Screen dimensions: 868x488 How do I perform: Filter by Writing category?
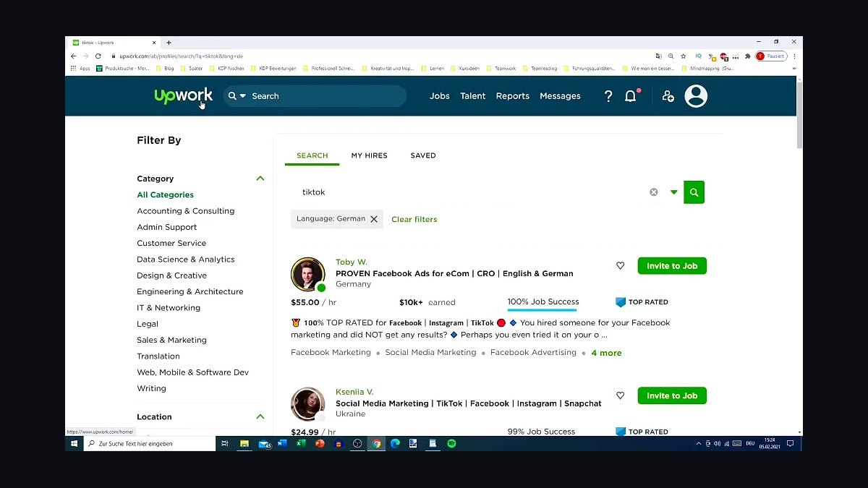point(151,388)
